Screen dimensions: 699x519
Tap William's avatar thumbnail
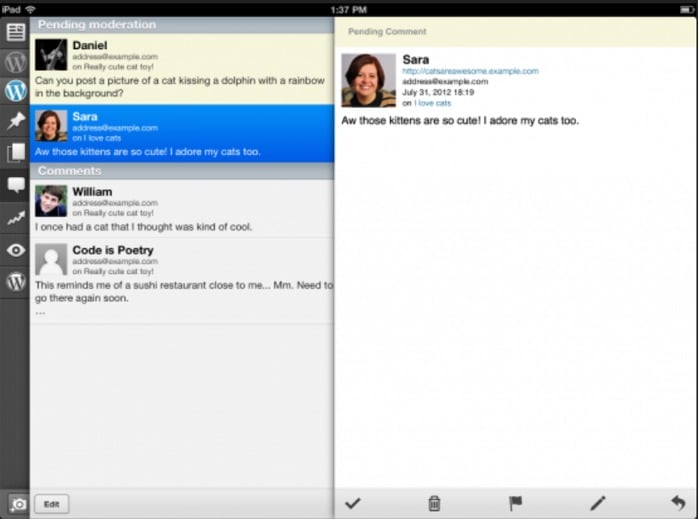pos(51,201)
